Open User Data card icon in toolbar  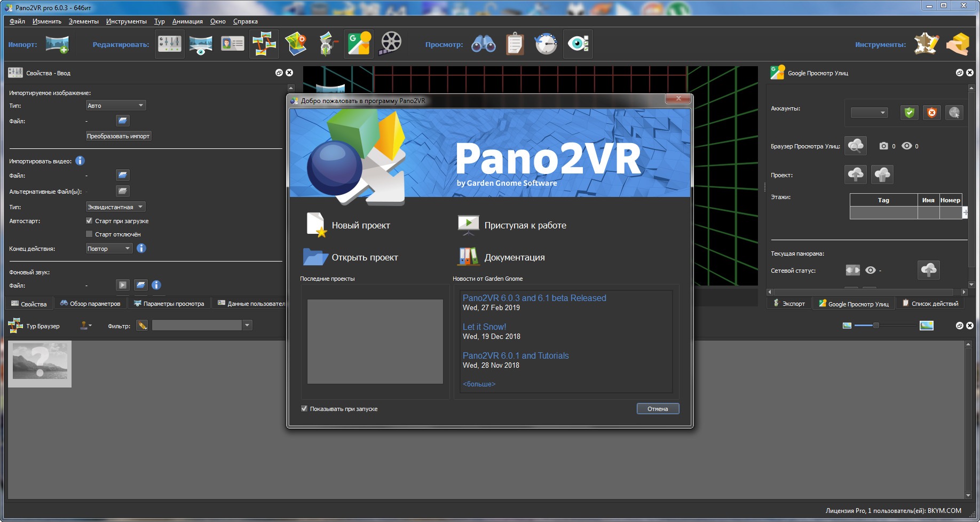click(x=232, y=44)
